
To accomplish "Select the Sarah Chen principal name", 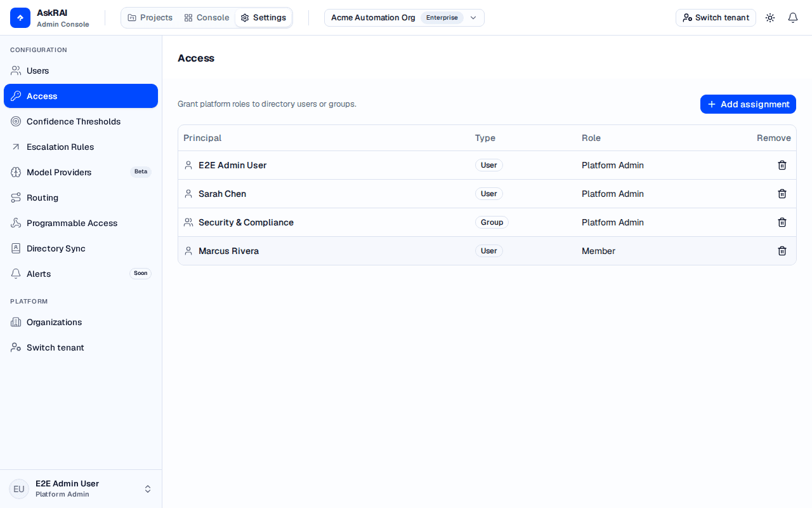I will [x=223, y=194].
